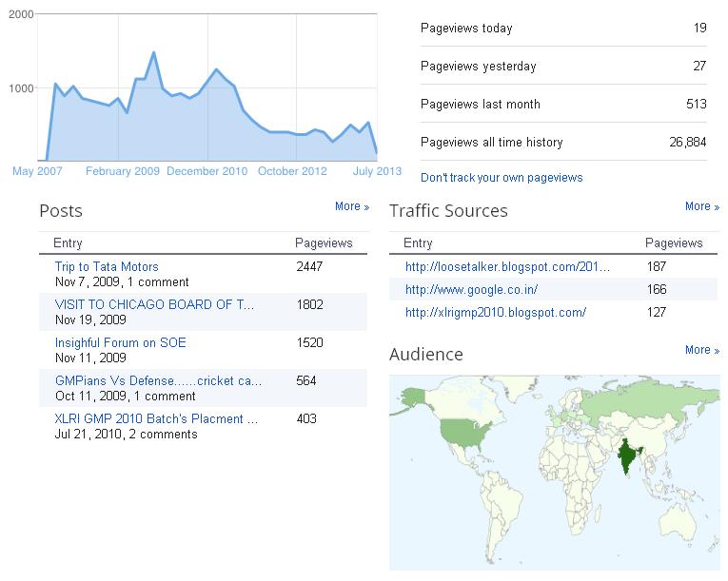Click the 1000 y-axis label on chart
Image resolution: width=728 pixels, height=581 pixels.
21,88
